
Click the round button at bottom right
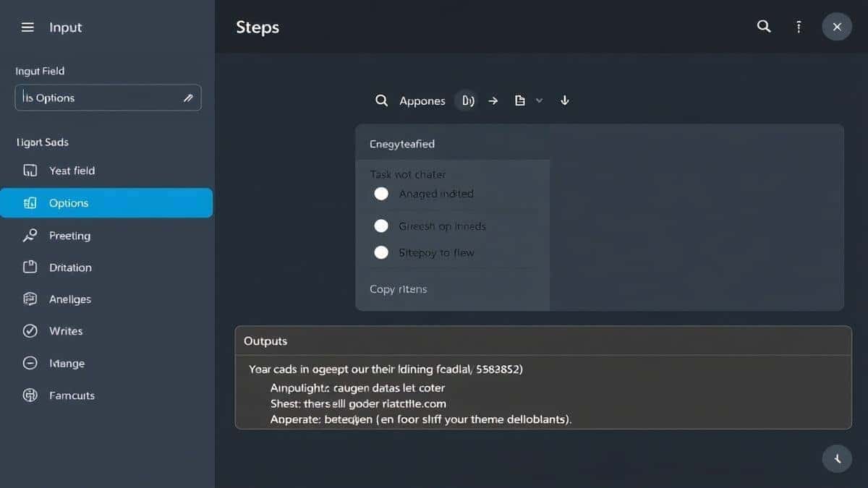pos(837,458)
